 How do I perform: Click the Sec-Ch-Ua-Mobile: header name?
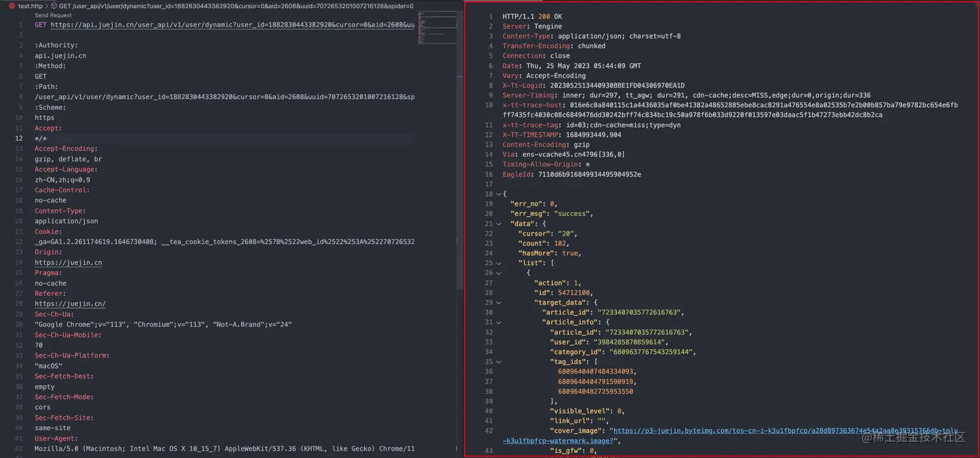[x=68, y=335]
